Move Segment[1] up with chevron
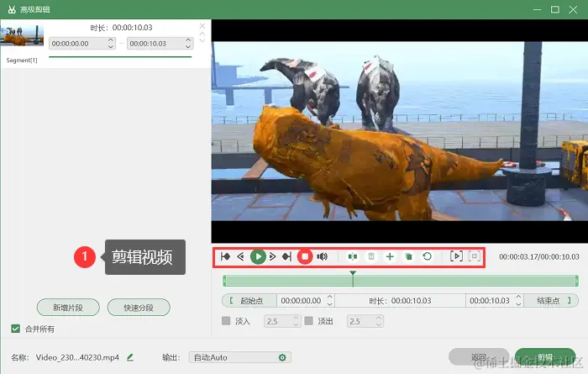 202,34
